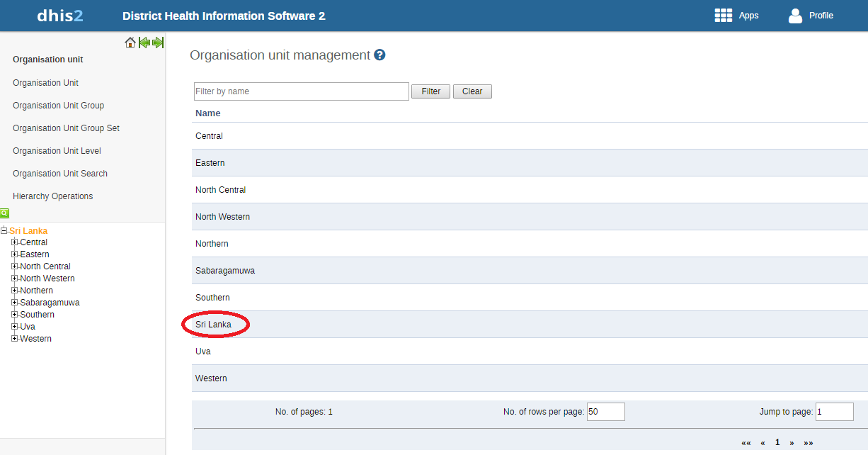
Task: Expand the North Western tree node
Action: tap(14, 279)
